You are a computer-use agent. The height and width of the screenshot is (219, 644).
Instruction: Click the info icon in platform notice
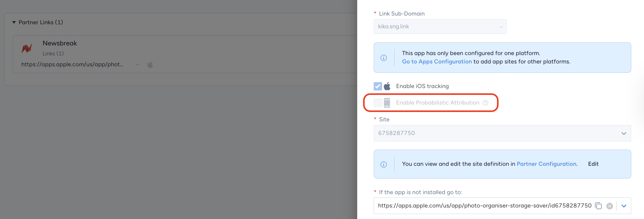point(384,58)
